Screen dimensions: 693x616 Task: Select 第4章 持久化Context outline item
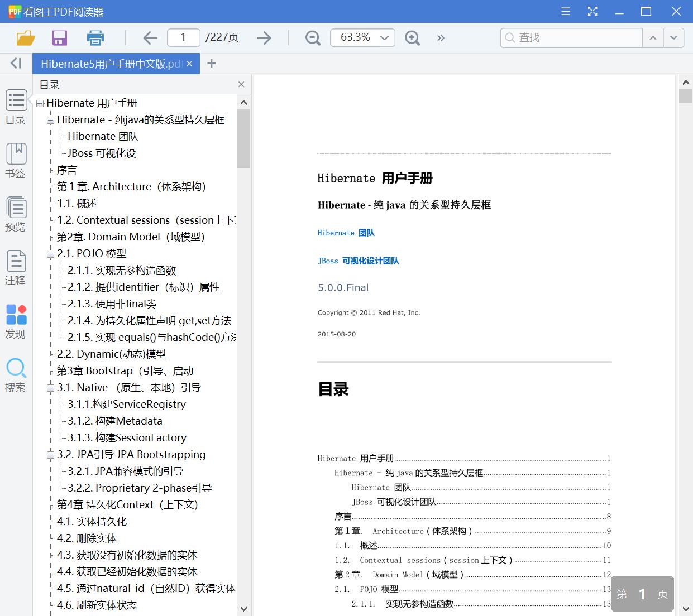click(127, 505)
